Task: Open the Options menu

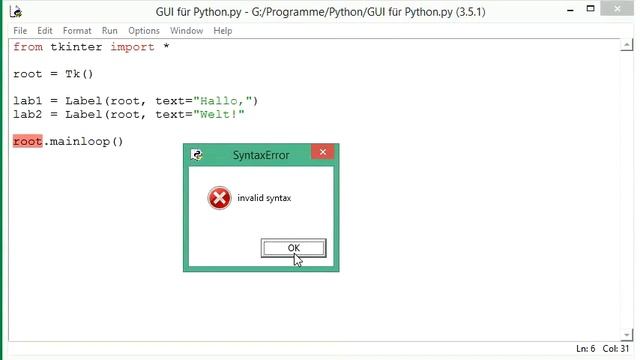Action: coord(144,31)
